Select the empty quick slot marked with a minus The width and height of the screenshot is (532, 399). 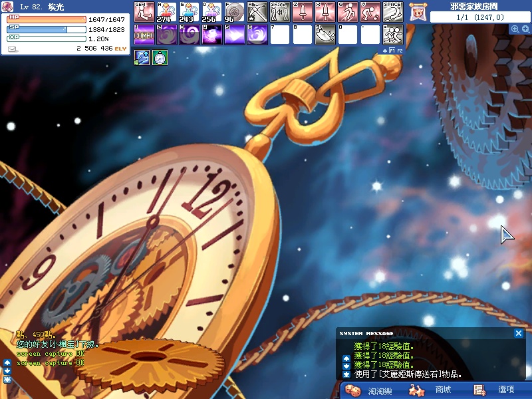(370, 35)
